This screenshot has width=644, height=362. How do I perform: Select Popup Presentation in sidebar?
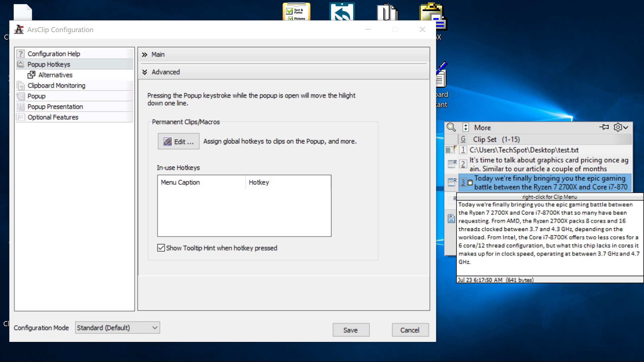tap(55, 107)
